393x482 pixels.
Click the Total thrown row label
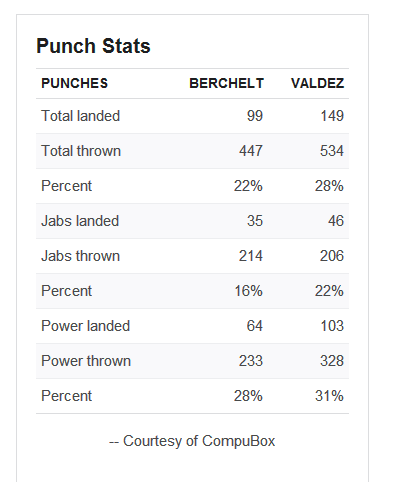(x=81, y=151)
